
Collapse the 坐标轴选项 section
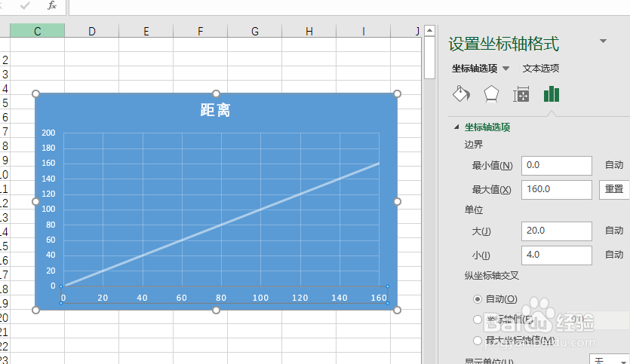click(x=456, y=127)
